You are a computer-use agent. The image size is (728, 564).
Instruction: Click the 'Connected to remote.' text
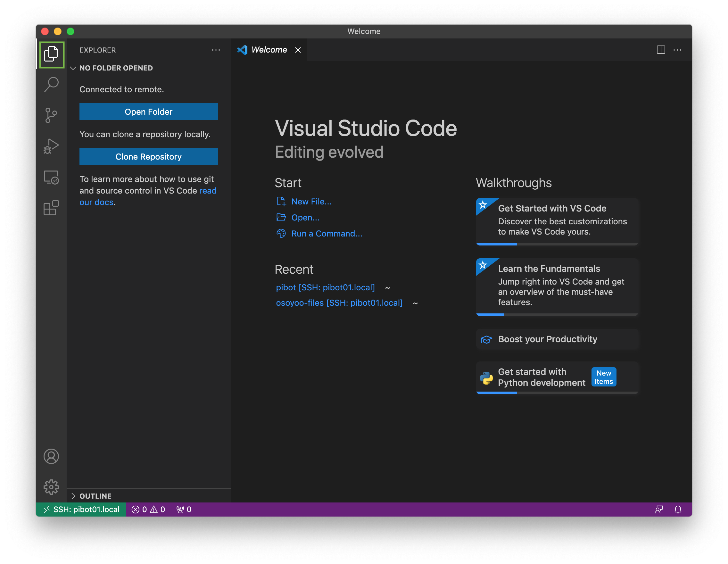coord(122,89)
